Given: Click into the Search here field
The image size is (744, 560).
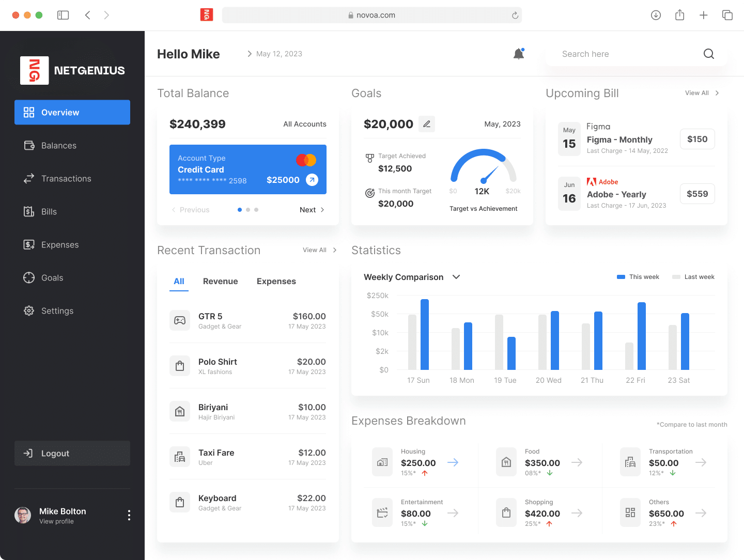Looking at the screenshot, I should point(625,54).
